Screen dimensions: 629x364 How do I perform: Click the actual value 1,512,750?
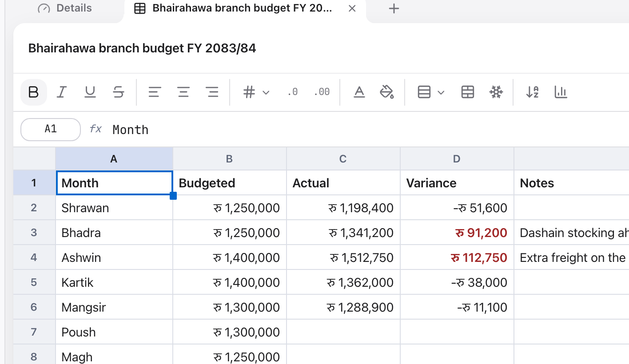343,257
